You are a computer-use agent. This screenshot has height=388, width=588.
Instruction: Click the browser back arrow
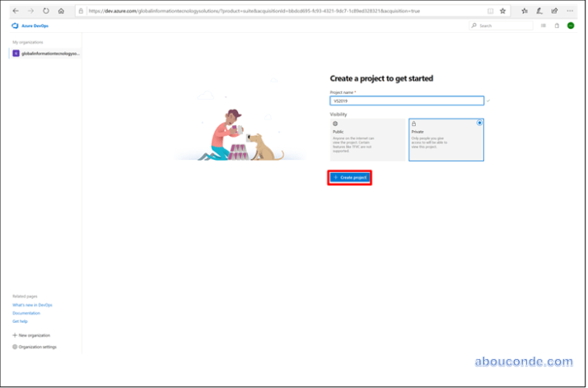[16, 11]
